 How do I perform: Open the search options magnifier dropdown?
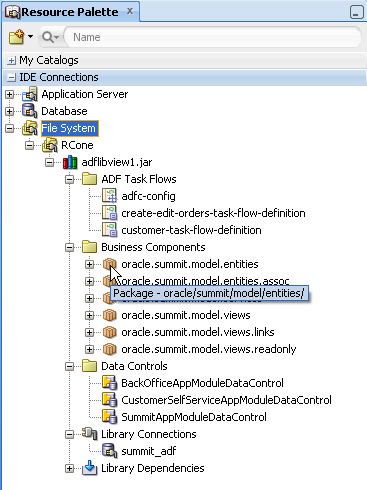point(50,37)
